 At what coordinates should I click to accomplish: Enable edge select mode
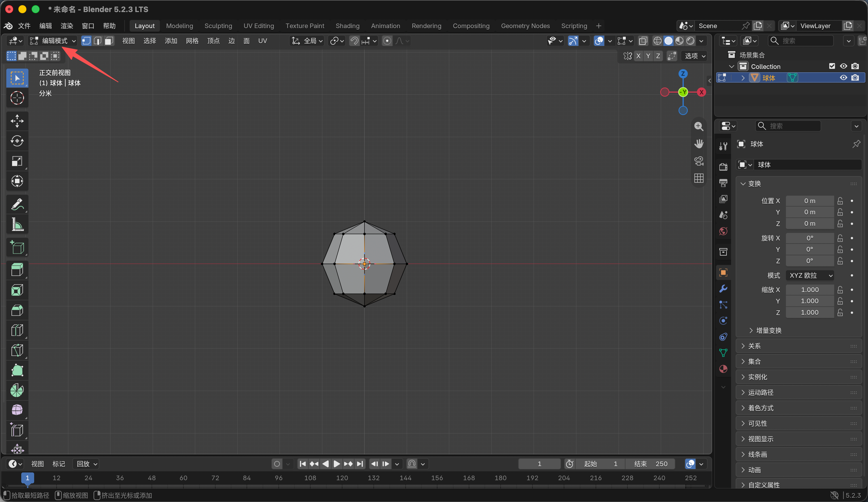[x=98, y=41]
